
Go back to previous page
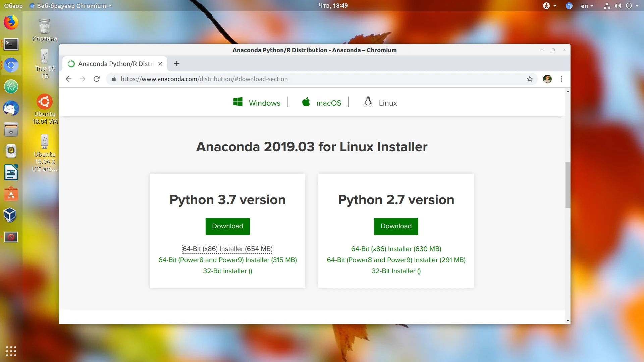point(69,79)
